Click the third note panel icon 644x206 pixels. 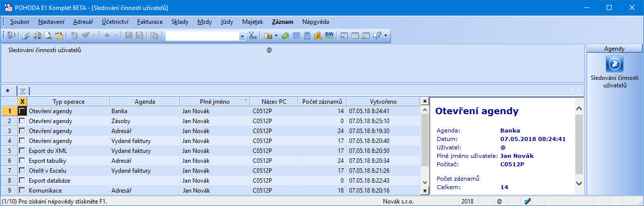click(366, 36)
